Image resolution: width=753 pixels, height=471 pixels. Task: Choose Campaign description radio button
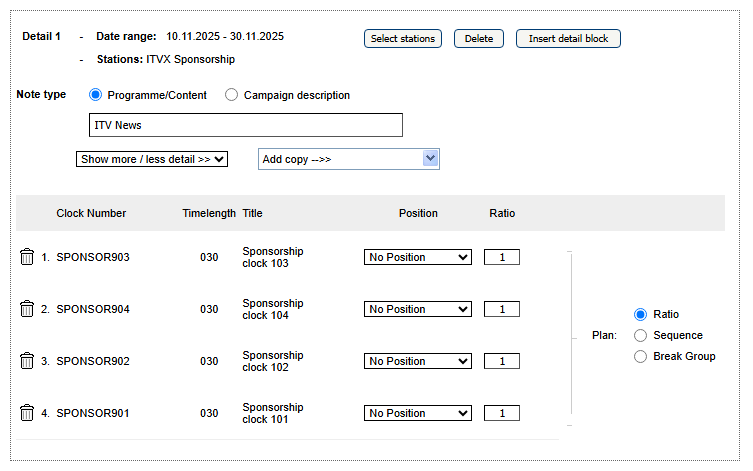tap(232, 95)
